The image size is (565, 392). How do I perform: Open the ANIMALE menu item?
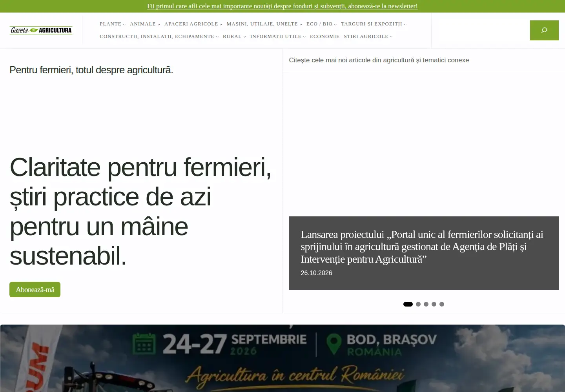tap(143, 24)
